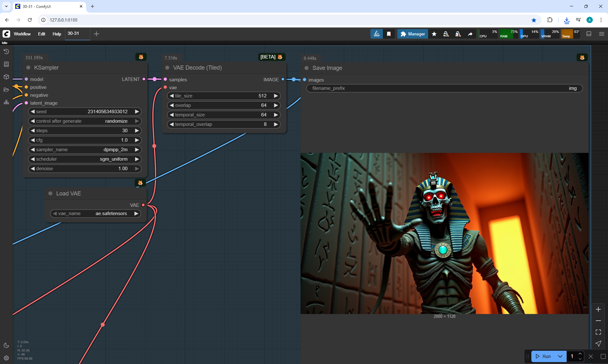608x364 pixels.
Task: Open the node library cube icon
Action: [6, 77]
